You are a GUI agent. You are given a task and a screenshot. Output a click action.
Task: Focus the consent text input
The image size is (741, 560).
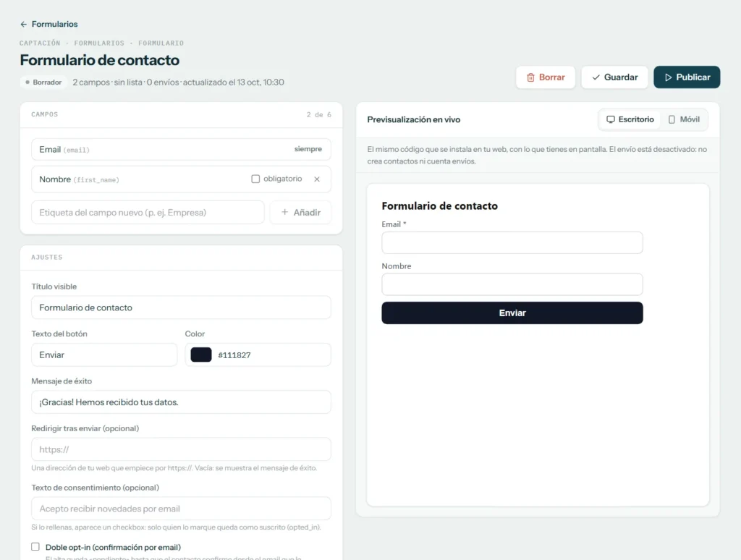pyautogui.click(x=181, y=509)
